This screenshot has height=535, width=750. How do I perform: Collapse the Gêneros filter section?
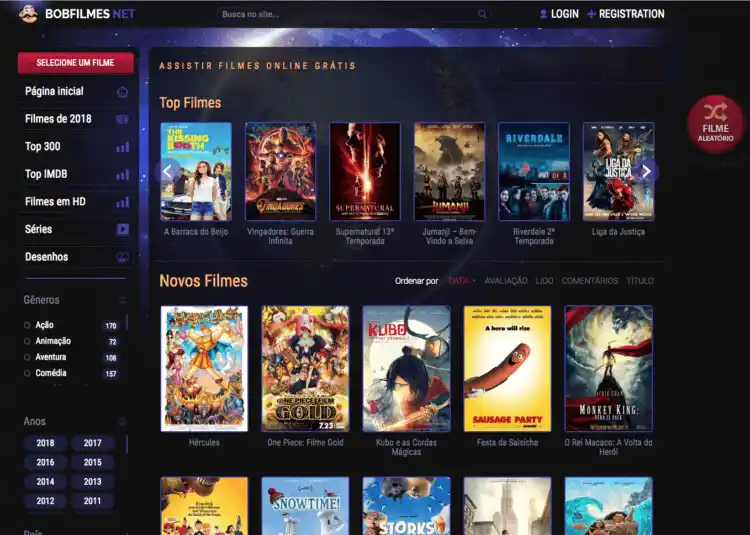(x=122, y=301)
